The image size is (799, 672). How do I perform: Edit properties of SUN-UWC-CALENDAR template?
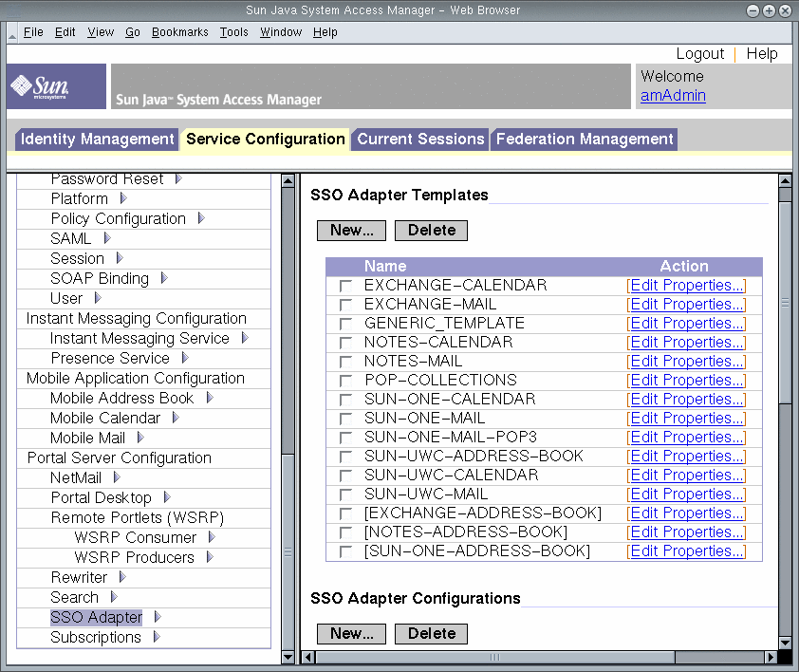(x=686, y=476)
